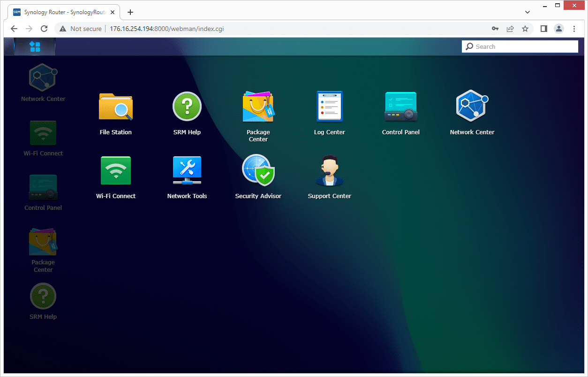Focus the SRM Search field
Viewport: 588px width, 377px height.
click(x=520, y=46)
